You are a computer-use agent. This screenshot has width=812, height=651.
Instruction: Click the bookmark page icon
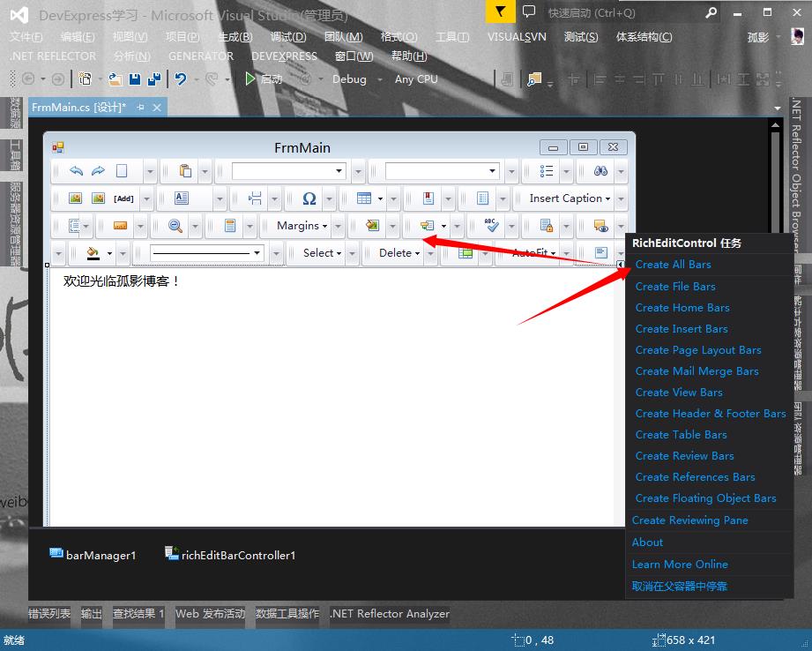point(428,198)
